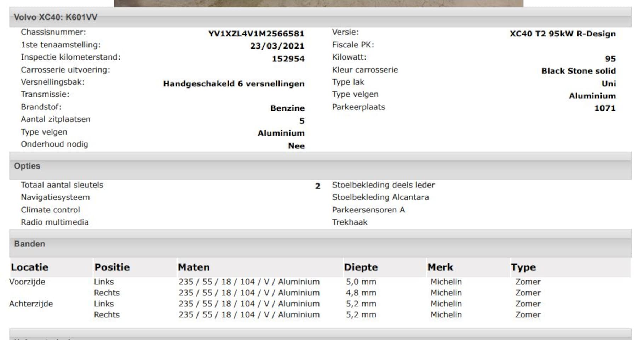Viewport: 644px width, 340px height.
Task: Click 'Totaal aantal sleutels' option
Action: 62,185
